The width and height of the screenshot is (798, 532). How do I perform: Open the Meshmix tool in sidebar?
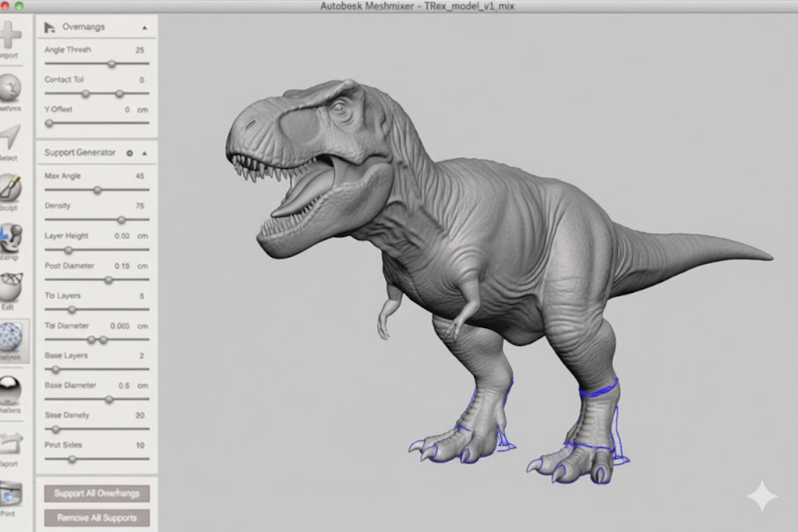click(11, 88)
